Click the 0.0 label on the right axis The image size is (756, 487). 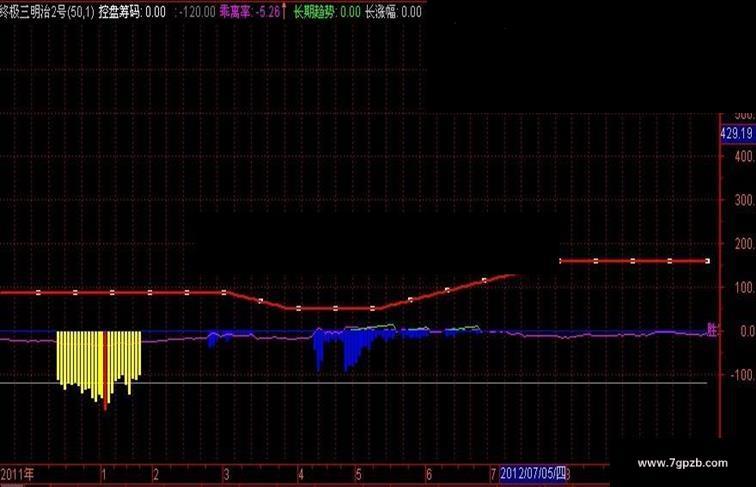[748, 331]
